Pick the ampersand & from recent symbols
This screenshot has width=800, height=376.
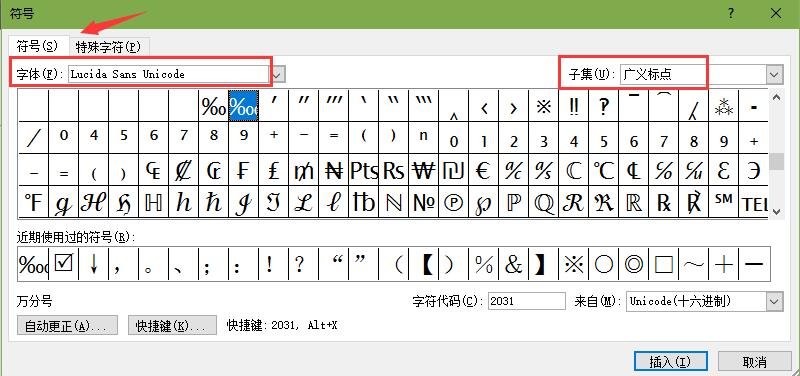(x=513, y=264)
